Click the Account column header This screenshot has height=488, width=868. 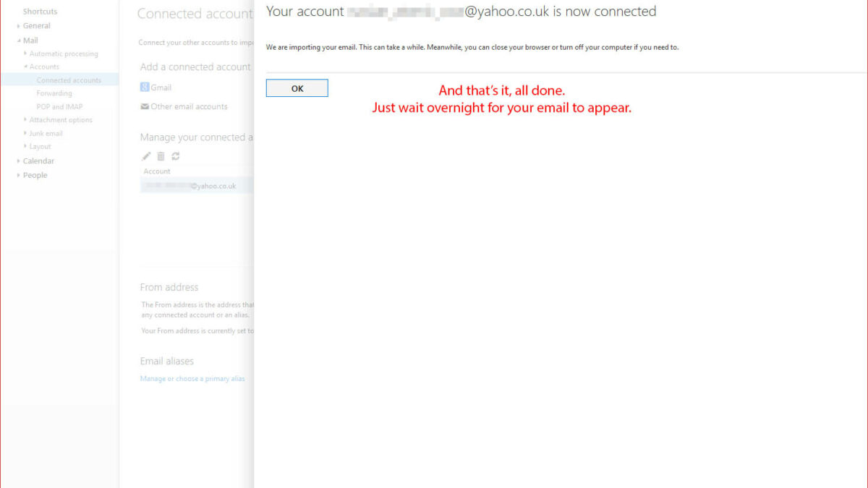click(x=157, y=171)
